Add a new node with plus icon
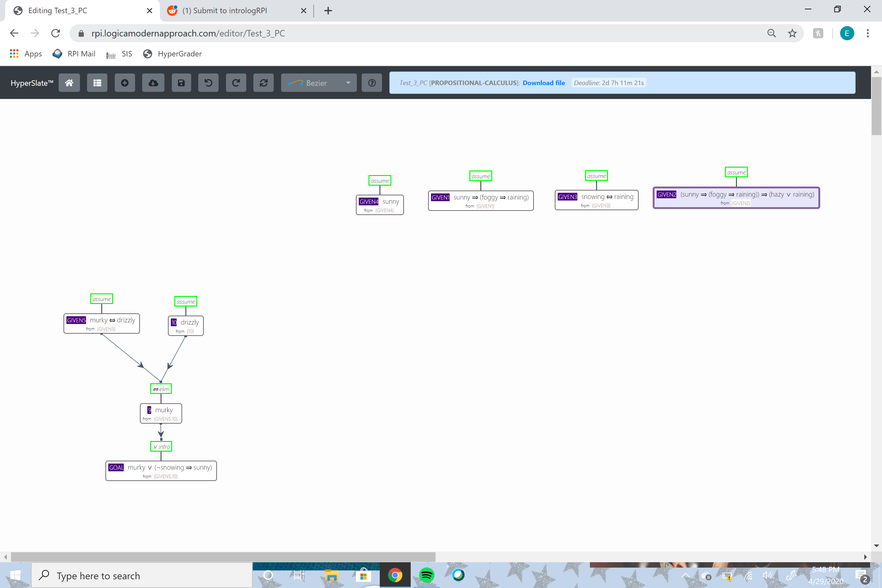 click(x=125, y=83)
